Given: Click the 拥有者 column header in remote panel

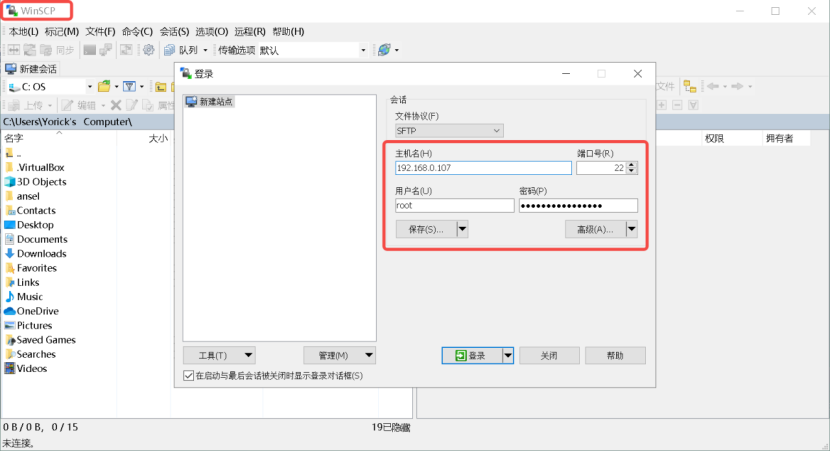Looking at the screenshot, I should [x=786, y=139].
